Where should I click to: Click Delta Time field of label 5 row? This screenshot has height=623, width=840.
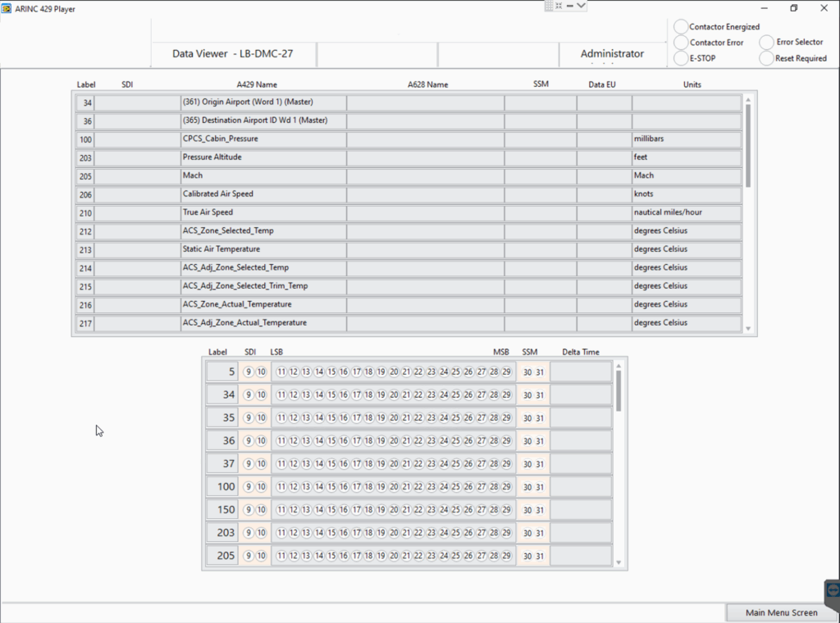pos(581,372)
